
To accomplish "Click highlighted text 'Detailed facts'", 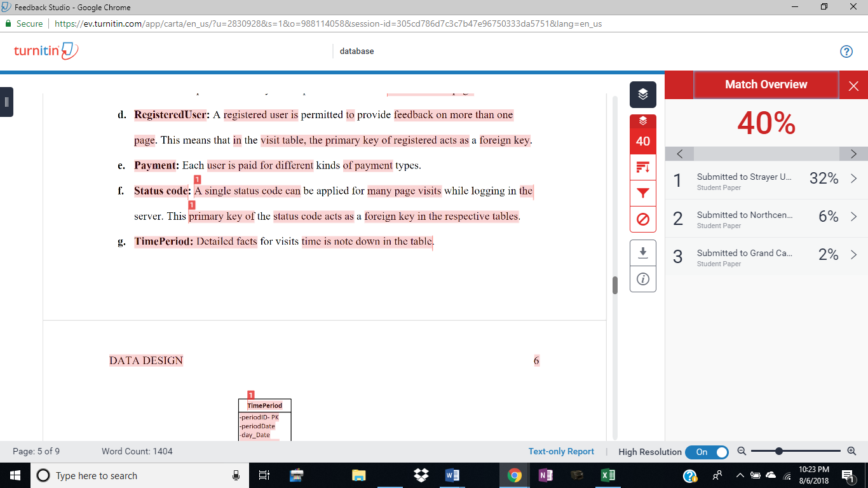I will 226,241.
